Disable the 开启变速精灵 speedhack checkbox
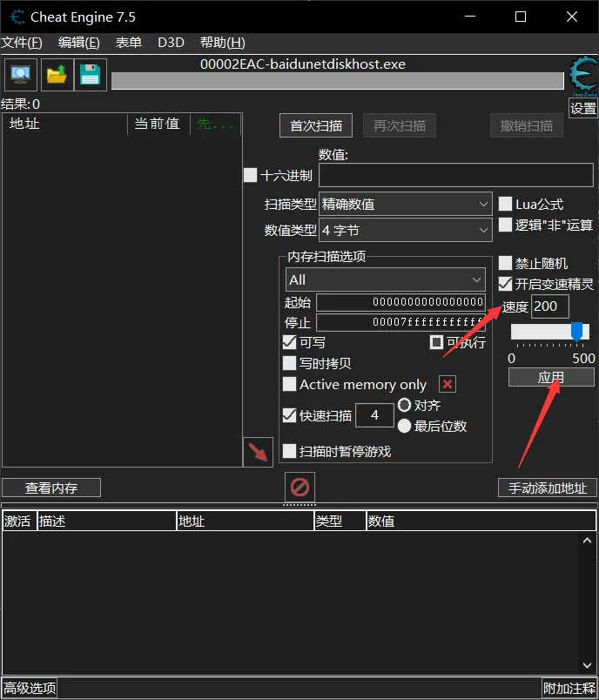 coord(505,284)
